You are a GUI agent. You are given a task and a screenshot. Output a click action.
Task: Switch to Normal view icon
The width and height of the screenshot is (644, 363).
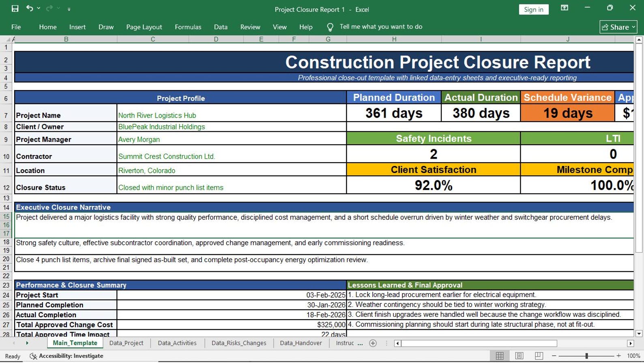point(500,356)
